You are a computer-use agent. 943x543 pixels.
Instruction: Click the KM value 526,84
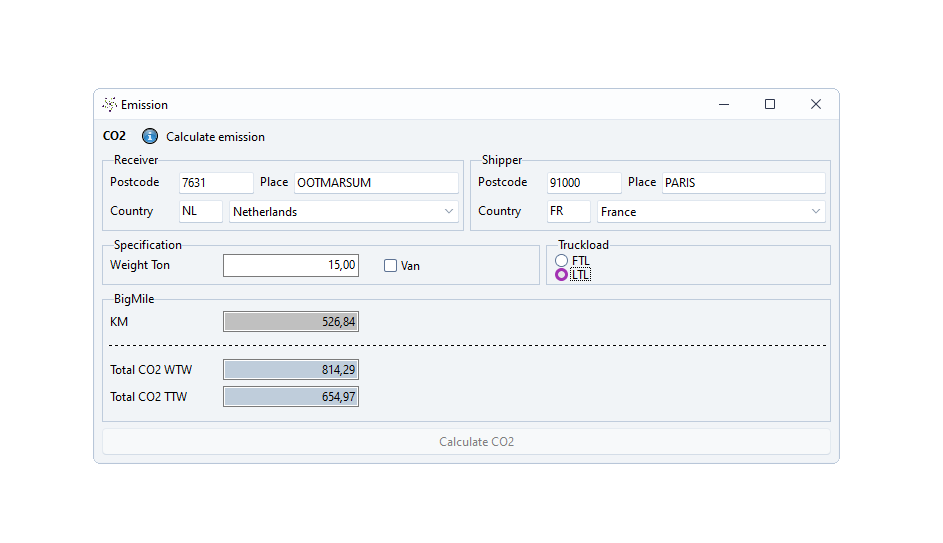291,322
